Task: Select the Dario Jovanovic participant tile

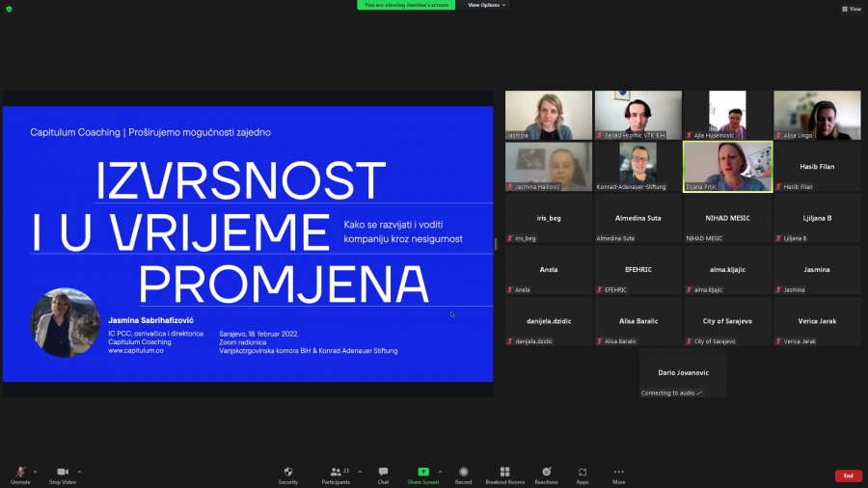Action: point(683,372)
